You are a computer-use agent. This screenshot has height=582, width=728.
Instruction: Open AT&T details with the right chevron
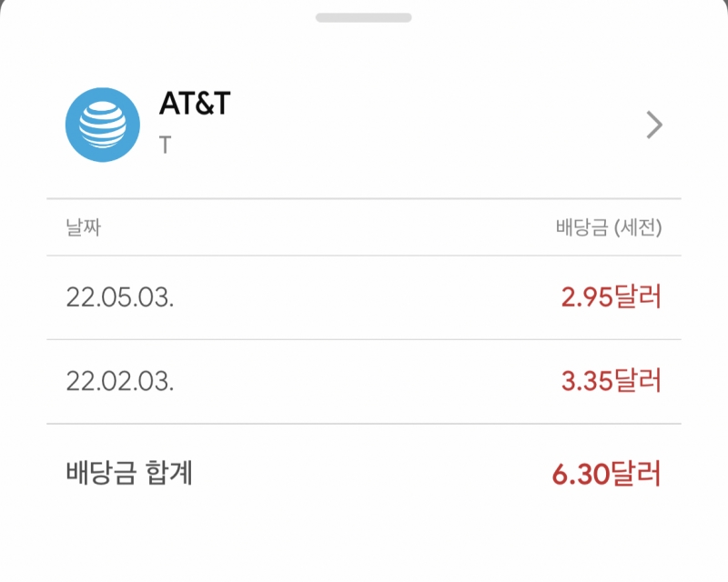coord(653,125)
